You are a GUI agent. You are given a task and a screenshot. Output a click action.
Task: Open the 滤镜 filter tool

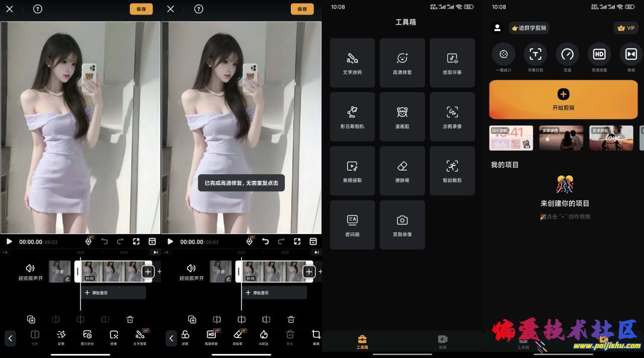click(x=185, y=337)
